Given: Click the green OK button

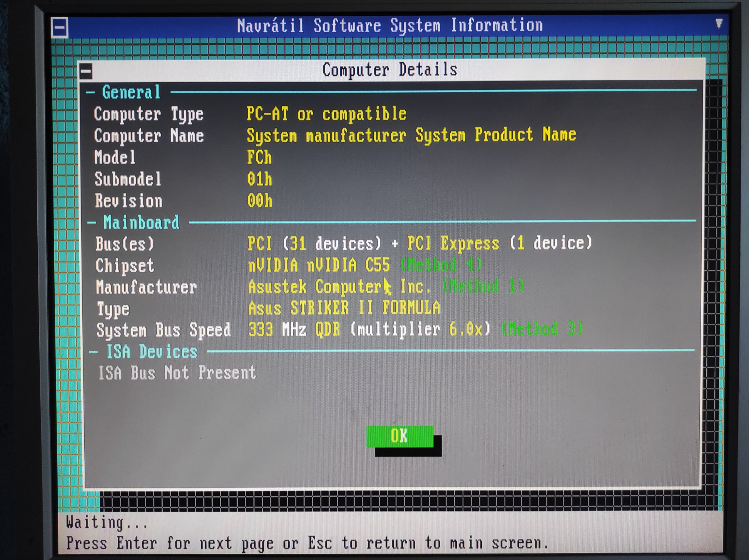Looking at the screenshot, I should pos(400,437).
